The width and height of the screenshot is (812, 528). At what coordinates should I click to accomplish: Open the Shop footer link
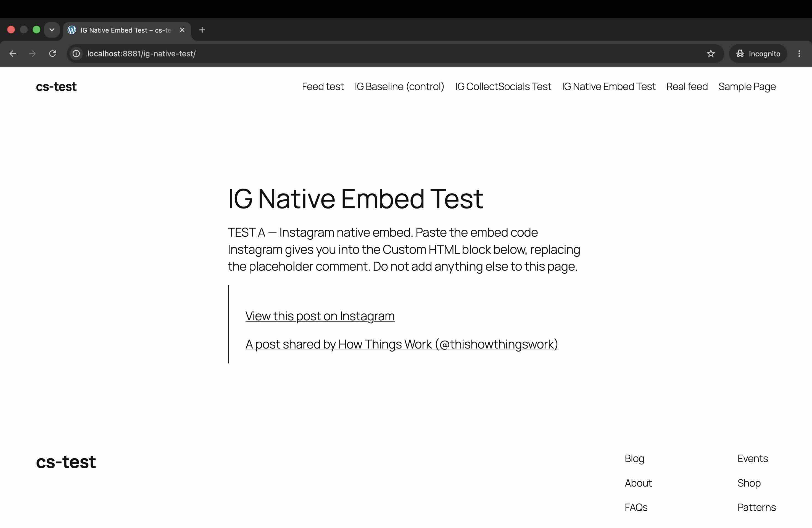749,483
